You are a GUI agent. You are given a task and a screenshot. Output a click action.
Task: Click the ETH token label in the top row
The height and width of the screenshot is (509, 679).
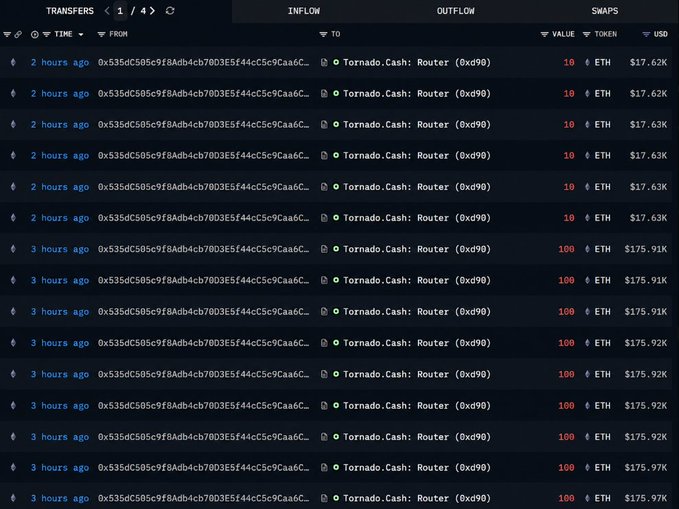[602, 62]
